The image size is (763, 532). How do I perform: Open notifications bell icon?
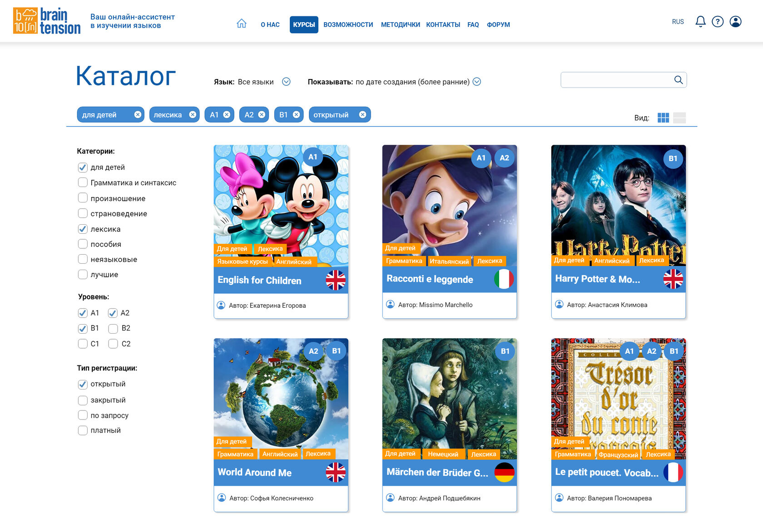pos(700,21)
